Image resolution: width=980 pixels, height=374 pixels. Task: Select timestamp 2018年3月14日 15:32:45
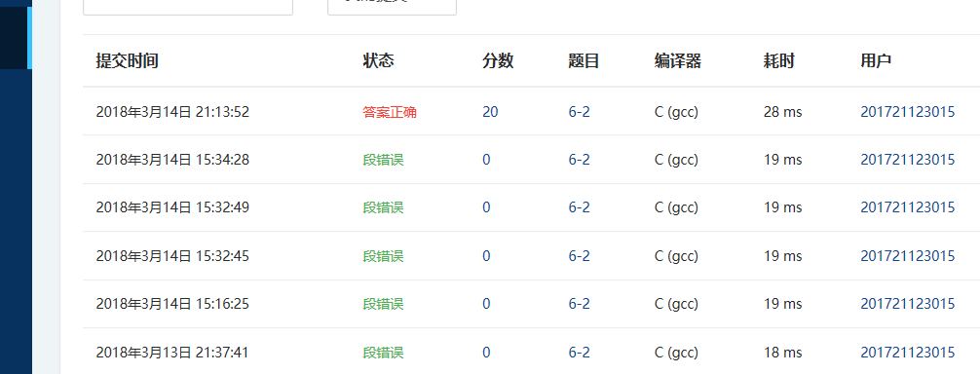click(x=172, y=256)
